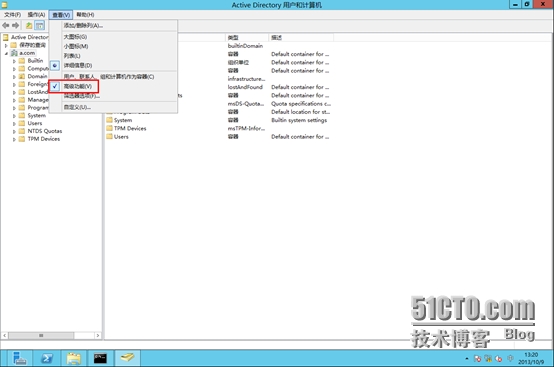Expand the ForeignSecurityPrincipals node arrow
The height and width of the screenshot is (367, 554).
(14, 84)
